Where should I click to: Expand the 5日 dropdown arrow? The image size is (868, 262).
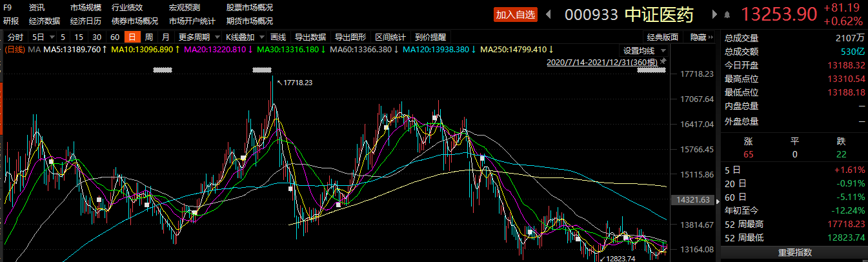(x=53, y=37)
